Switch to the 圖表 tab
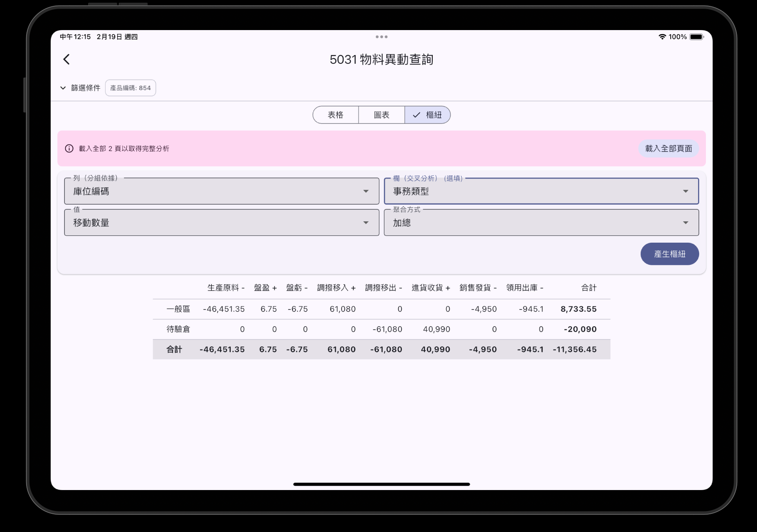This screenshot has width=757, height=532. pyautogui.click(x=381, y=114)
